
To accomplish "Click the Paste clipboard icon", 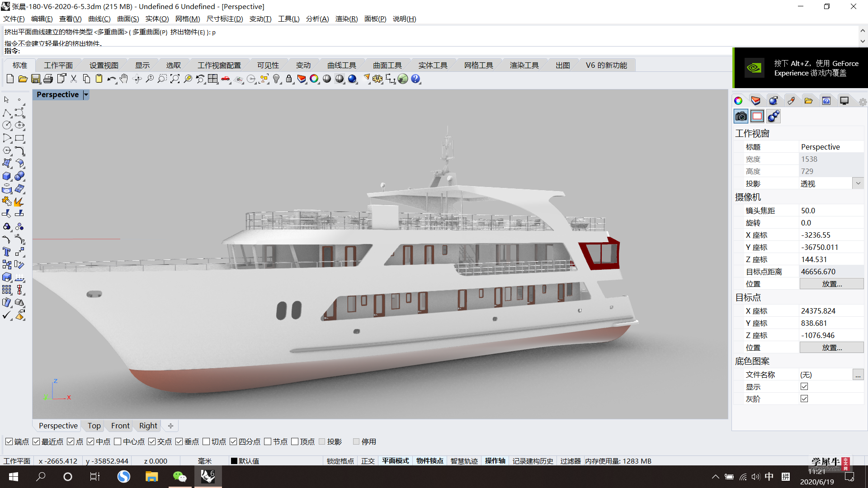I will pos(99,79).
